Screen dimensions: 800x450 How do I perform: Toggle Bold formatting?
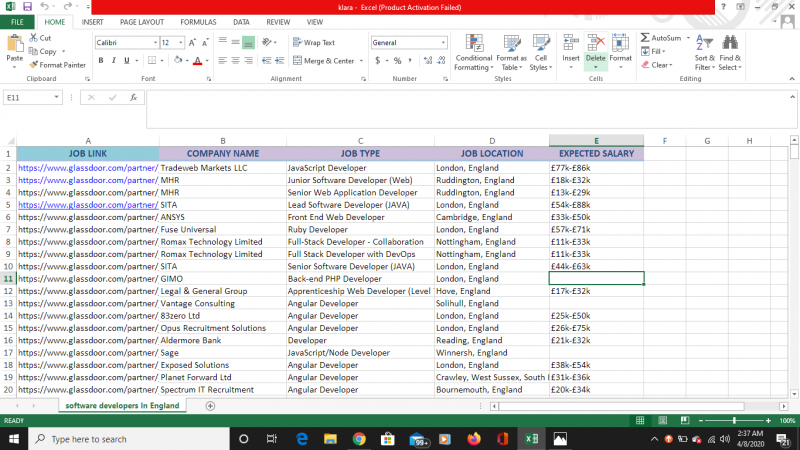point(101,61)
